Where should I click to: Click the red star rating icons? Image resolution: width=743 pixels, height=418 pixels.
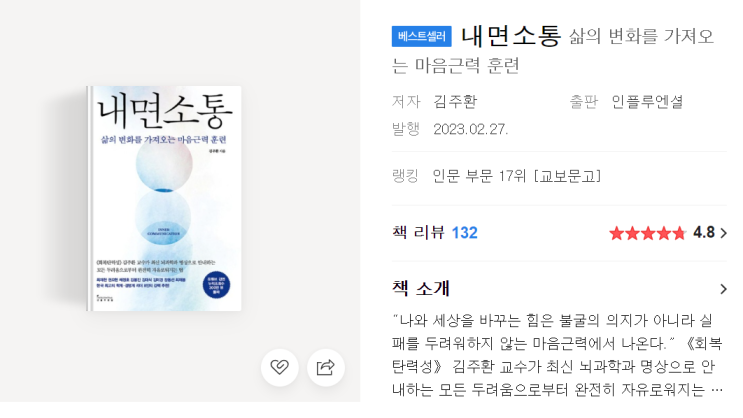[647, 233]
